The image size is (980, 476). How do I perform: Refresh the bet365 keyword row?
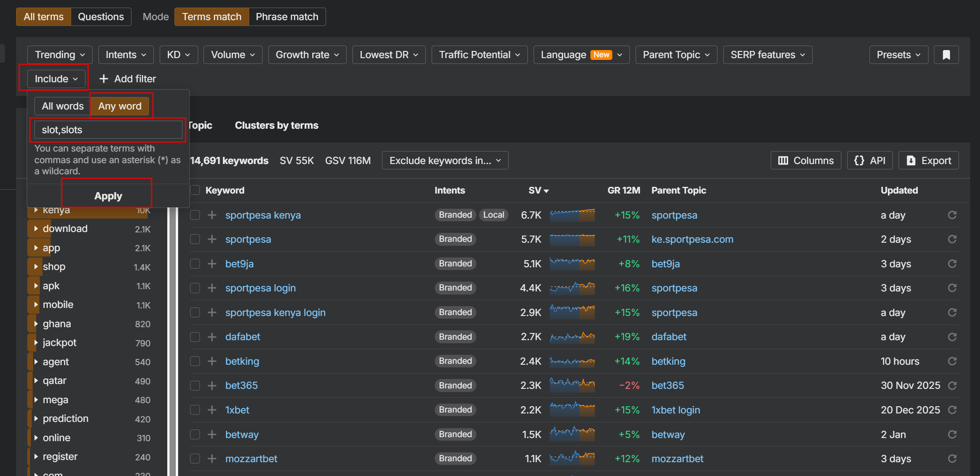click(952, 385)
